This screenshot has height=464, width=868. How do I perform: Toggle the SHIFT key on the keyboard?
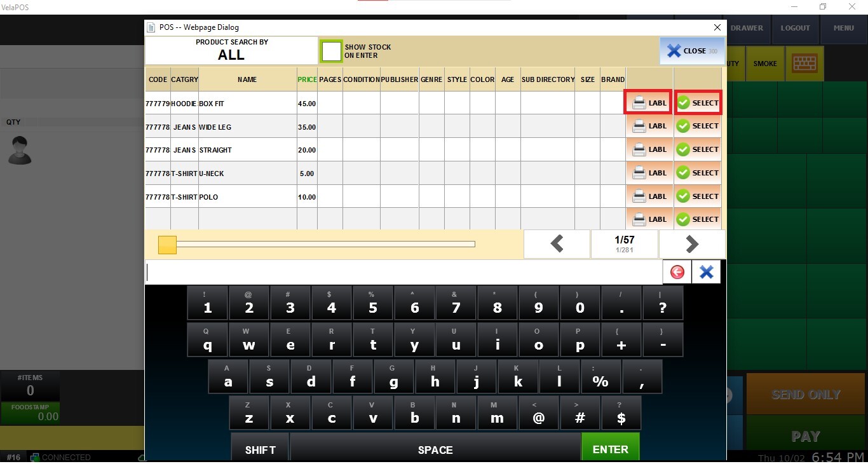click(x=261, y=449)
